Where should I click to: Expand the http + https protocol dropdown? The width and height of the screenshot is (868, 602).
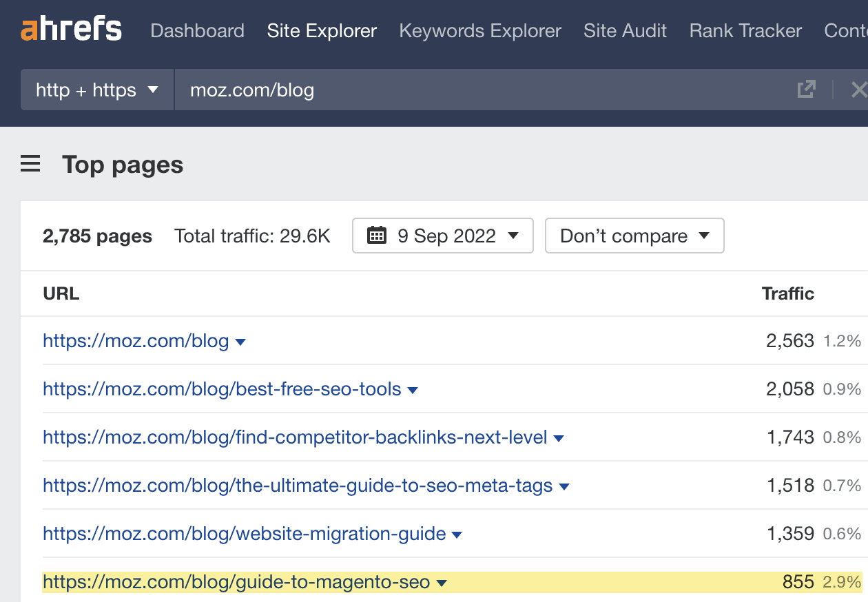97,90
